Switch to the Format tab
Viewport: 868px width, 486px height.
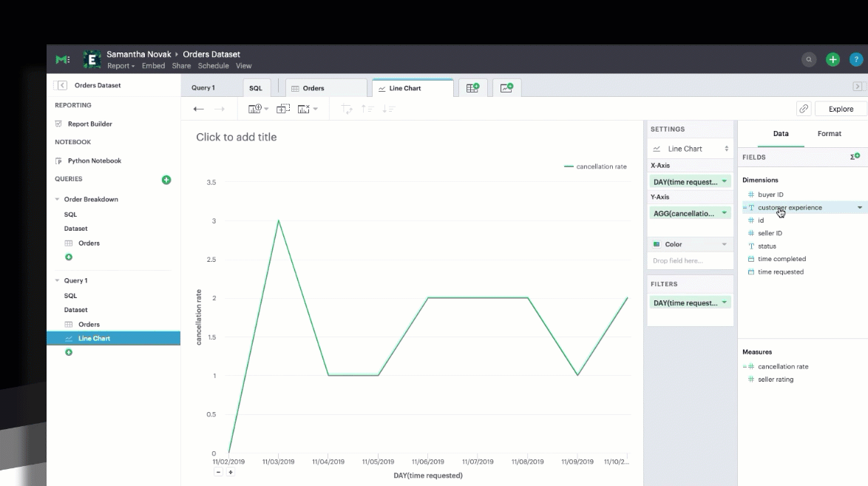(x=829, y=134)
